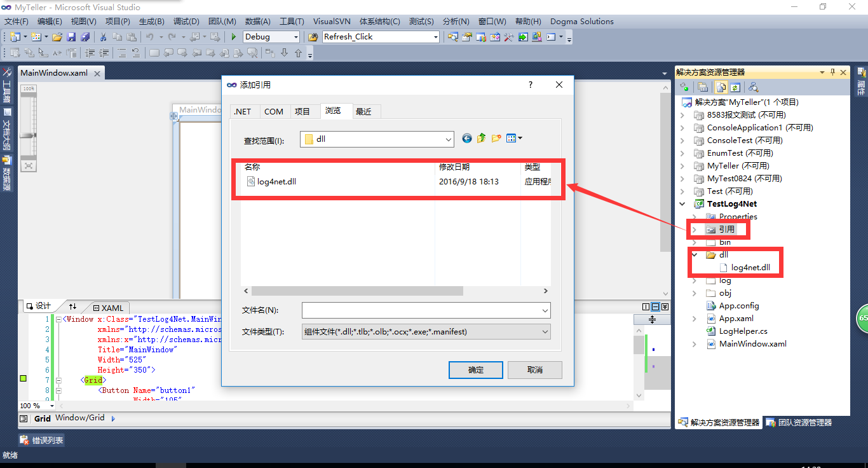Save the current file with the floppy icon

[x=71, y=37]
